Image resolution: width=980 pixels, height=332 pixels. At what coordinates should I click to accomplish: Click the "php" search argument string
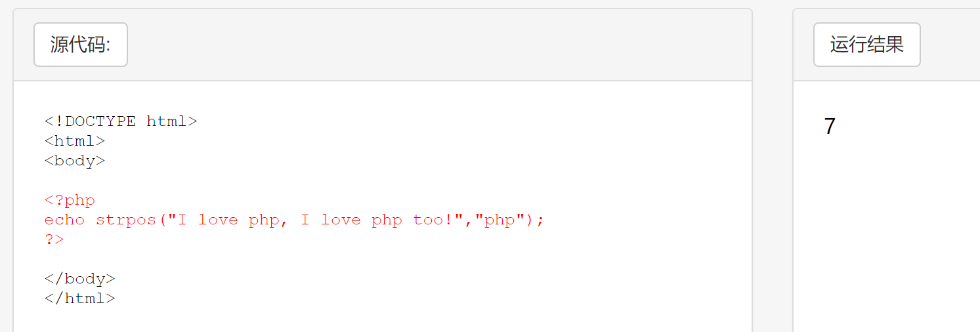500,220
